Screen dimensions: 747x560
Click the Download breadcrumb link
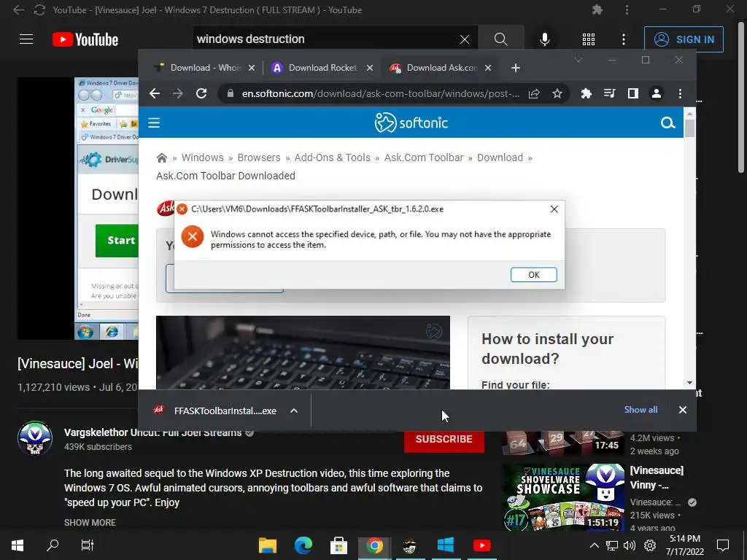[500, 157]
